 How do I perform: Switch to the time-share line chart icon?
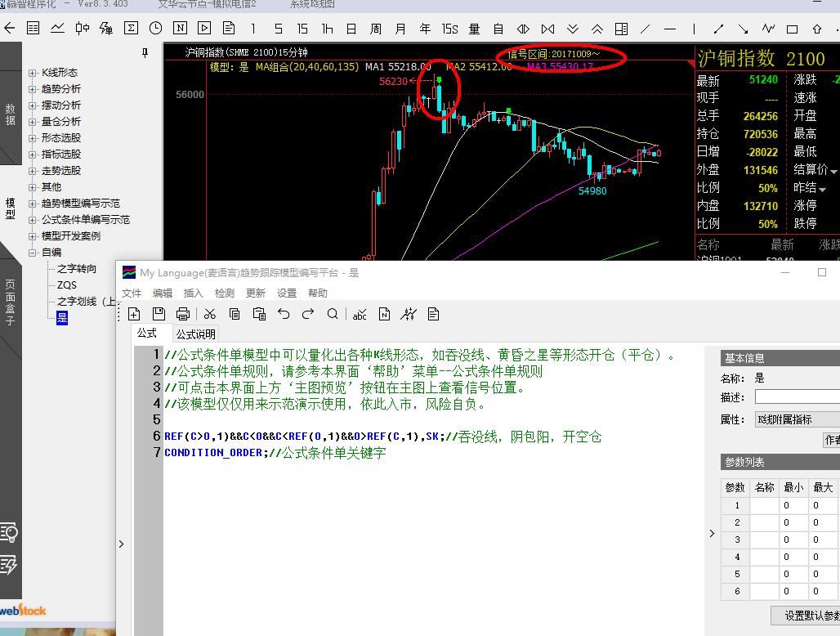pyautogui.click(x=57, y=28)
